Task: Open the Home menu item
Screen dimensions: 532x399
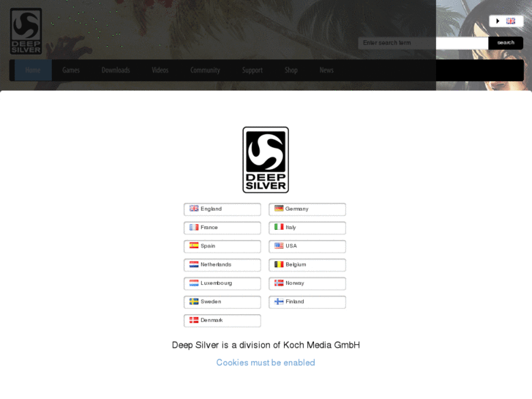Action: 33,70
